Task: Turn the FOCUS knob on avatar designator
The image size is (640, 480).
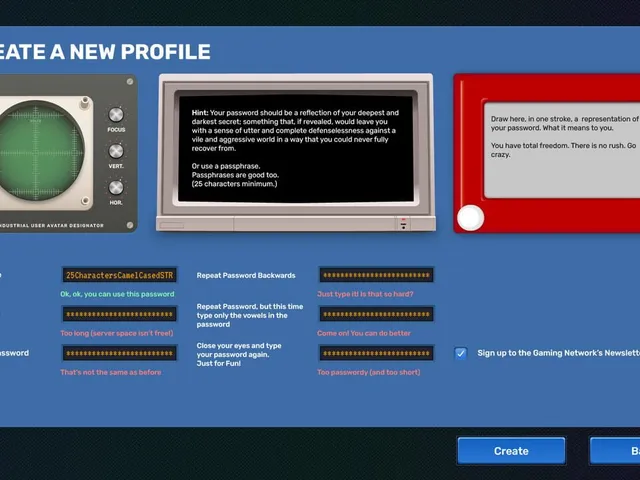Action: pos(116,115)
